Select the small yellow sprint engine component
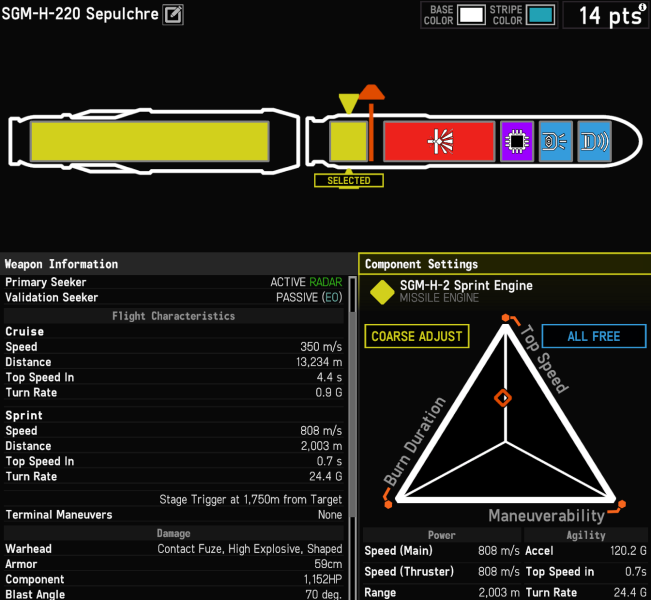 (x=348, y=141)
